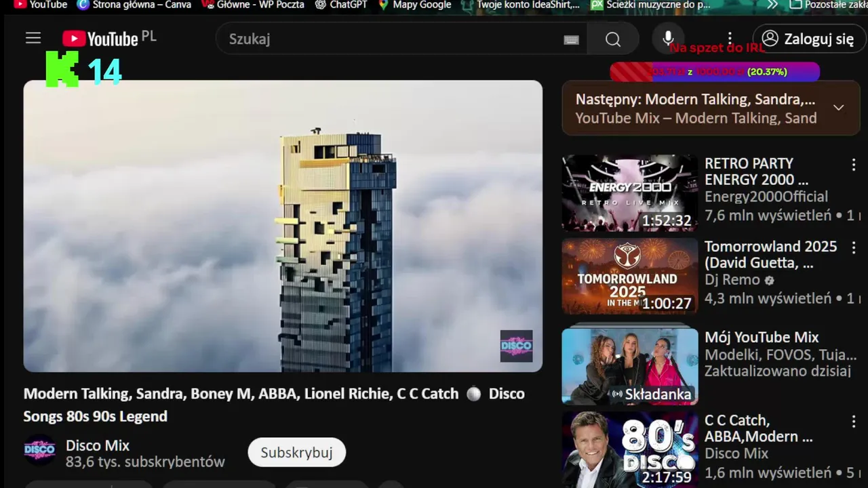Image resolution: width=868 pixels, height=488 pixels.
Task: Open the Pozostałe zakładki bookmarks folder
Action: 829,5
